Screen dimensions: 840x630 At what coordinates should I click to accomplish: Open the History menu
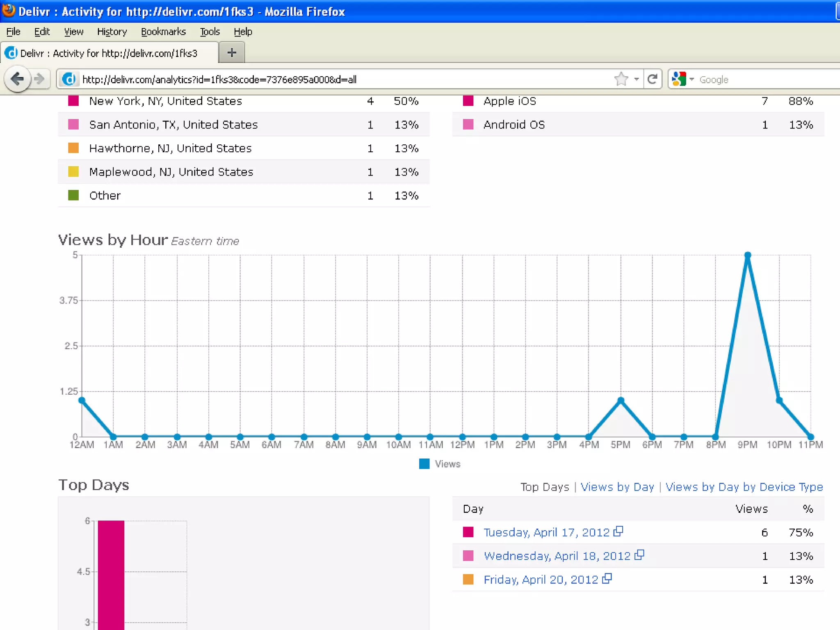[112, 32]
